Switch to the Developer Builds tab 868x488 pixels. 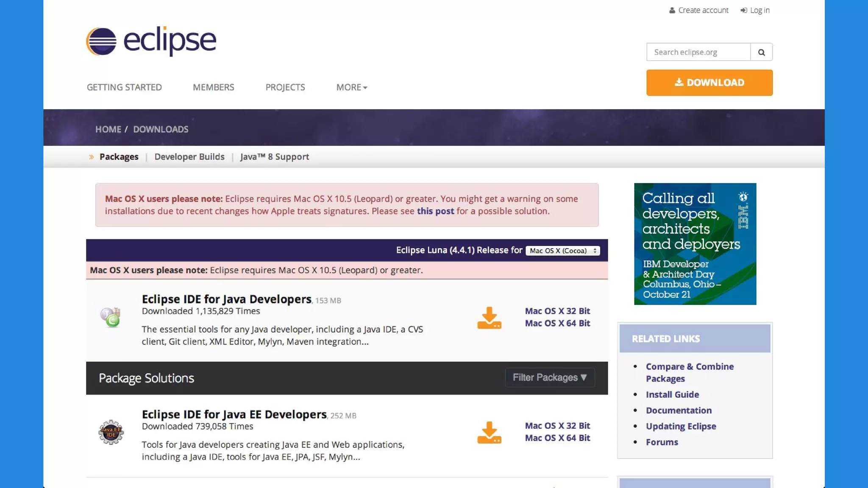(x=189, y=157)
